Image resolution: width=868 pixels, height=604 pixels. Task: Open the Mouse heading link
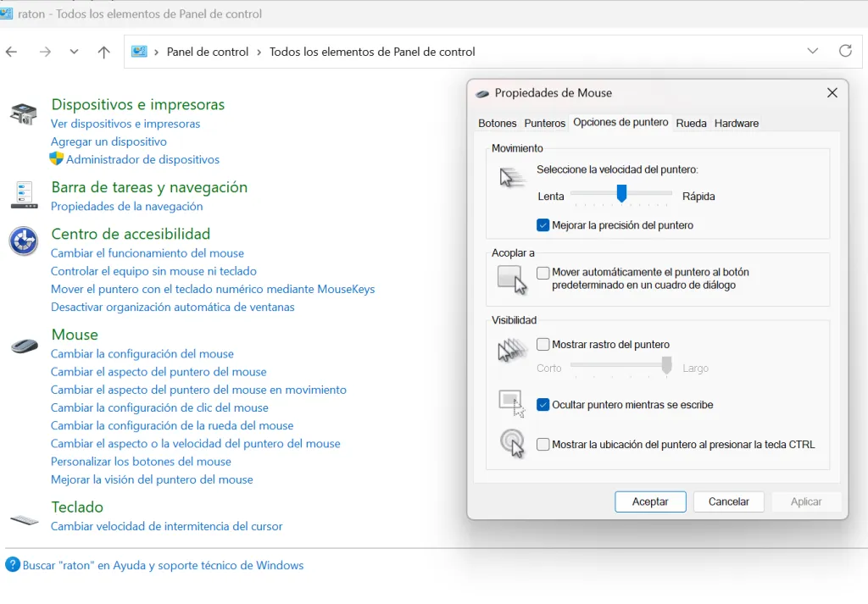75,335
